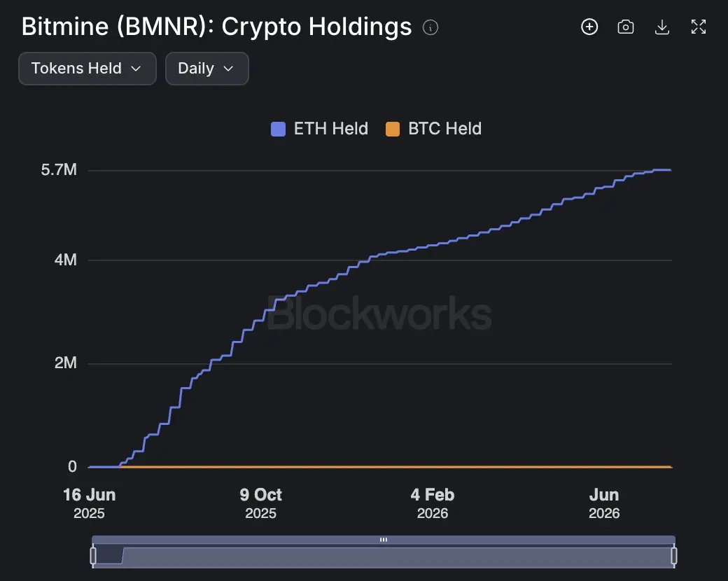Click the chevron next to Daily
This screenshot has height=581, width=728.
(x=228, y=69)
